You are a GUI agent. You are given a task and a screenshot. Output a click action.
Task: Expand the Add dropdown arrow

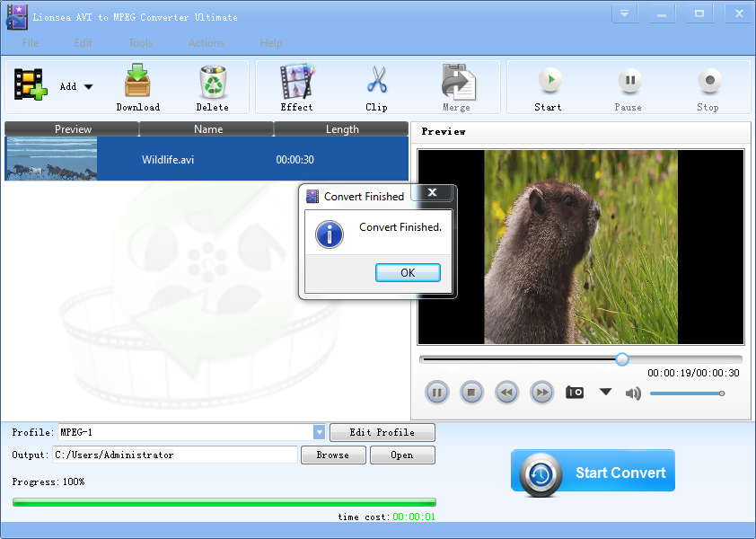tap(88, 87)
